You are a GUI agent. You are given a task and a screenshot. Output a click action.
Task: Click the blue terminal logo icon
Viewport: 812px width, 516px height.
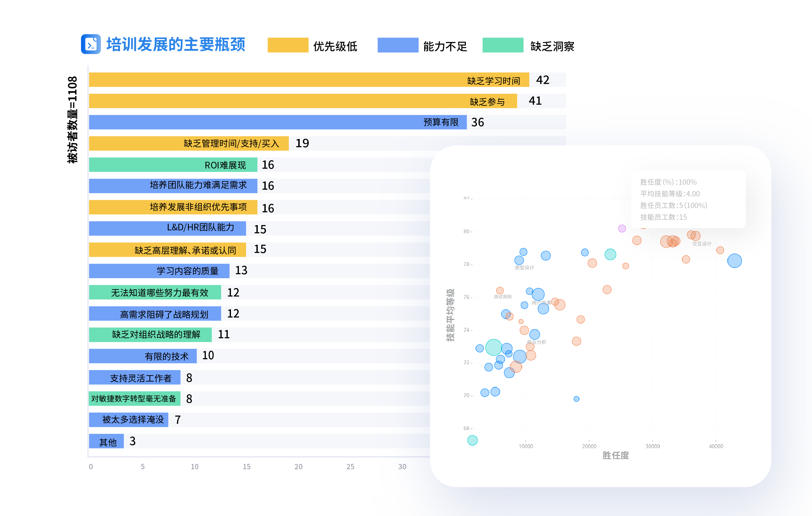point(91,44)
